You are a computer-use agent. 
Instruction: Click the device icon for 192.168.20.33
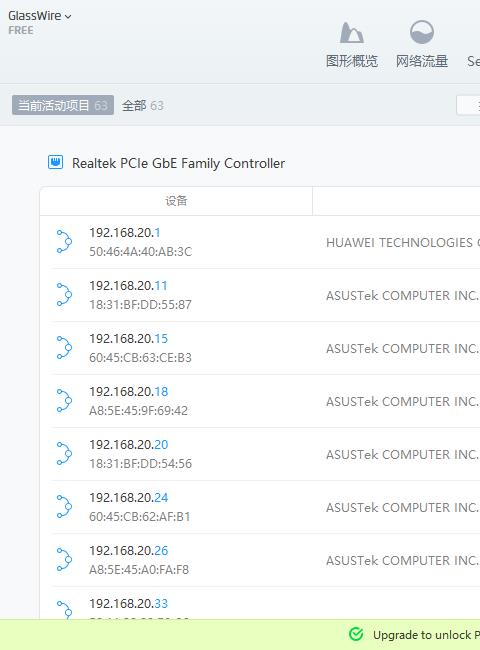click(x=64, y=609)
